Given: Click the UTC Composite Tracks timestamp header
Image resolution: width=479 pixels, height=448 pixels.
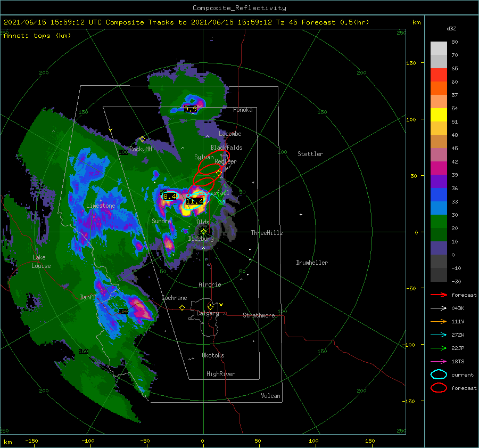Looking at the screenshot, I should click(186, 22).
